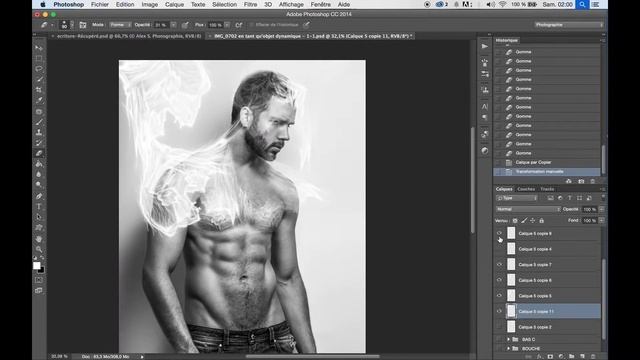Hide layer Calque 5 copie 7
The image size is (640, 360).
[499, 264]
